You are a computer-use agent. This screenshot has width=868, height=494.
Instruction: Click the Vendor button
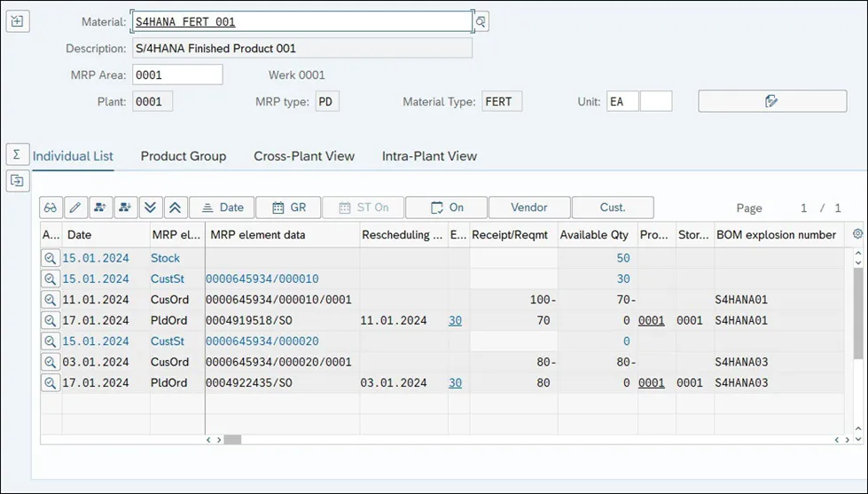(x=529, y=208)
